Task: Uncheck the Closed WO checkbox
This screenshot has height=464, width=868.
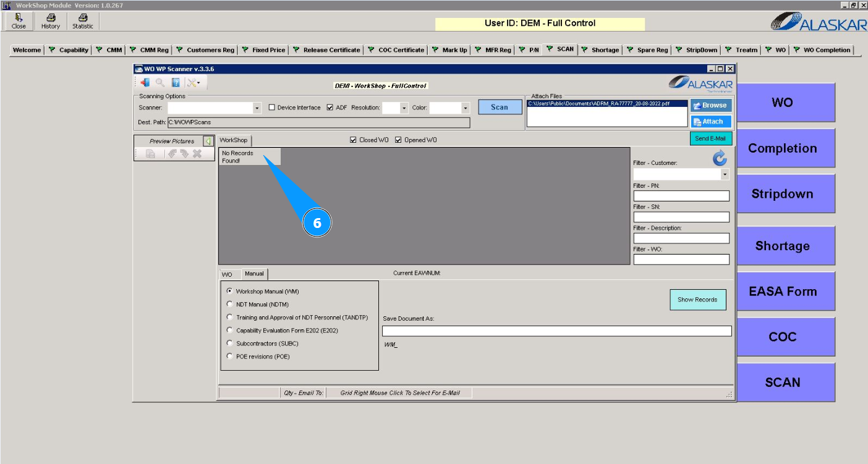Action: (x=354, y=140)
